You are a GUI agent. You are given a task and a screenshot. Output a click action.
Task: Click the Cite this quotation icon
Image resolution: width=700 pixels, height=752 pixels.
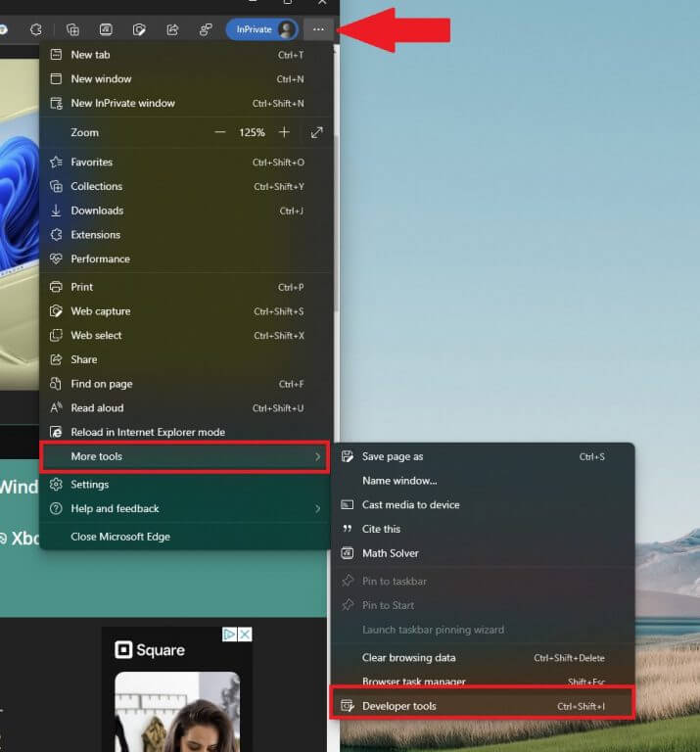pyautogui.click(x=348, y=529)
